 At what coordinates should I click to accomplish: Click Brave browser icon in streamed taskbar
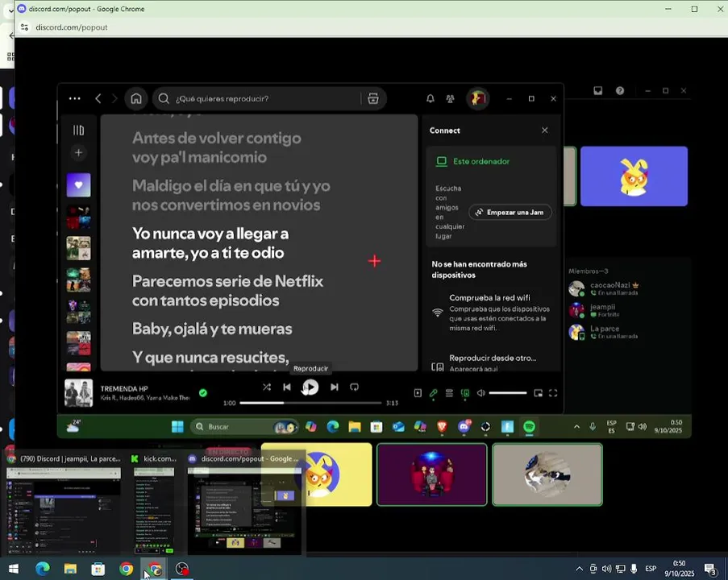442,426
